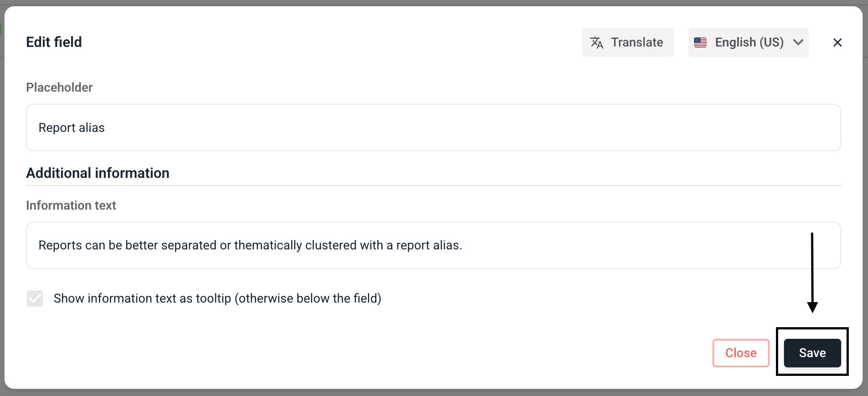Click the 'Edit field' dialog title
Image resolution: width=868 pixels, height=396 pixels.
54,42
